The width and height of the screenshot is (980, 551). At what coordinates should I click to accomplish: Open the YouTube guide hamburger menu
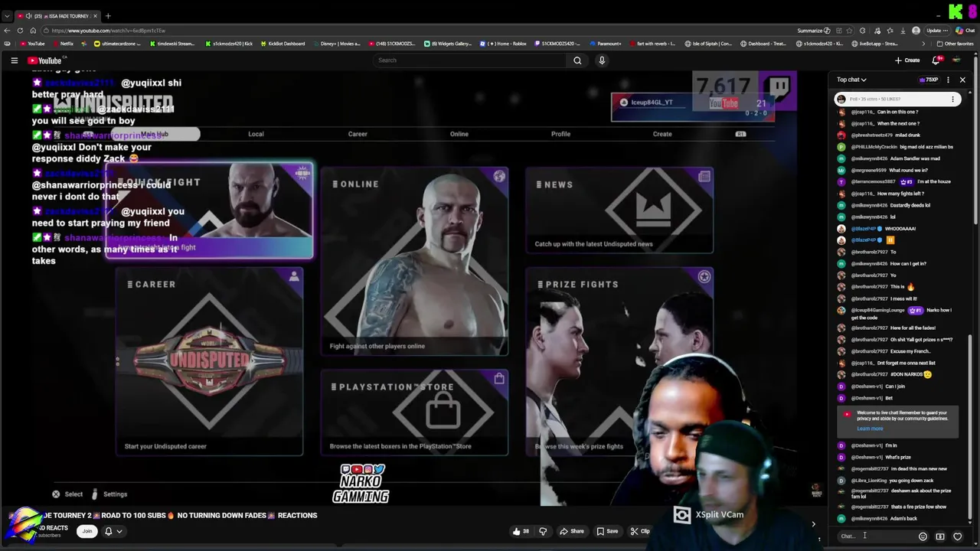(14, 60)
